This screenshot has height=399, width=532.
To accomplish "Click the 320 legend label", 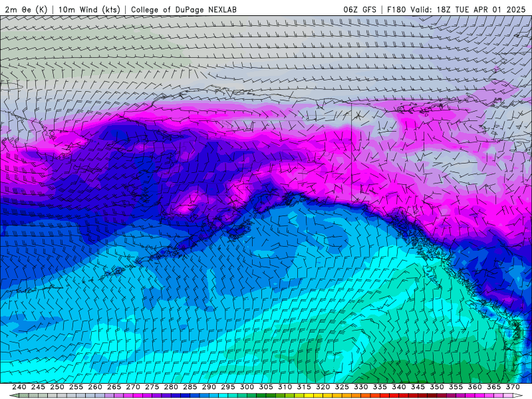I will point(323,387).
